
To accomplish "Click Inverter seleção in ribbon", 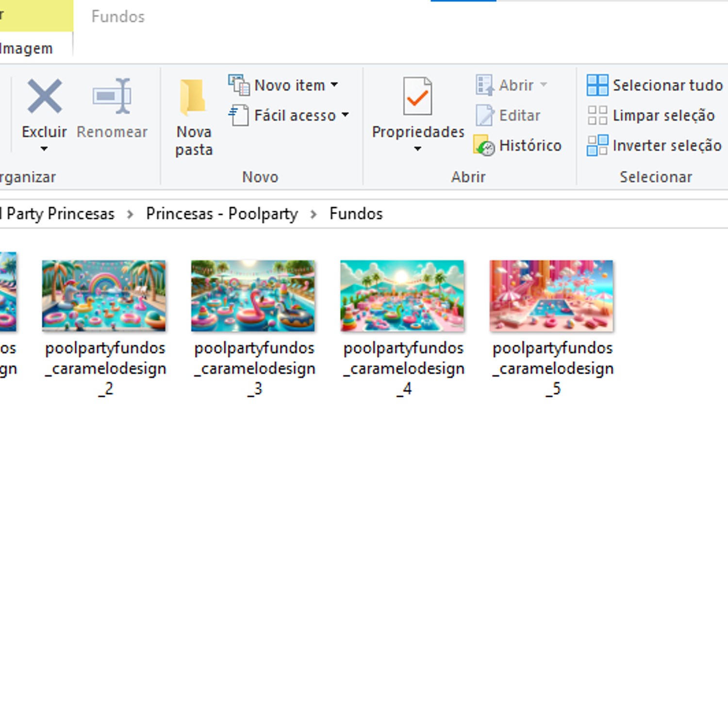I will [x=654, y=146].
